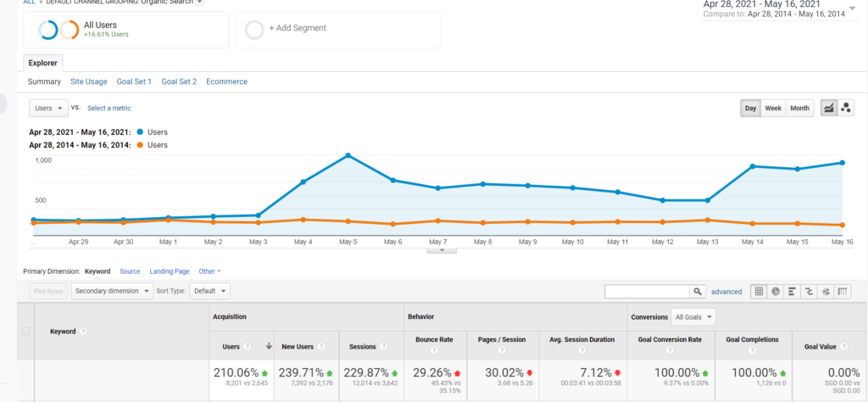Select the Explorer tab

[x=43, y=63]
